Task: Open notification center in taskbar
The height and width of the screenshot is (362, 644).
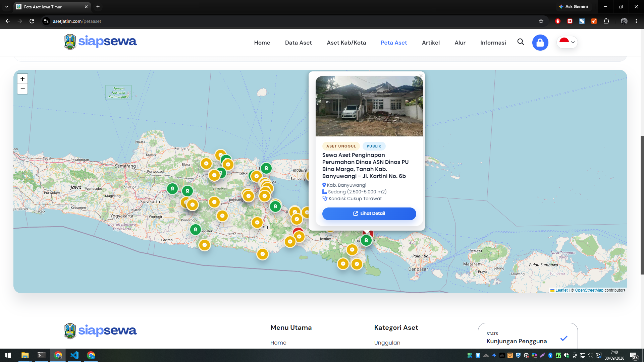Action: pyautogui.click(x=634, y=356)
